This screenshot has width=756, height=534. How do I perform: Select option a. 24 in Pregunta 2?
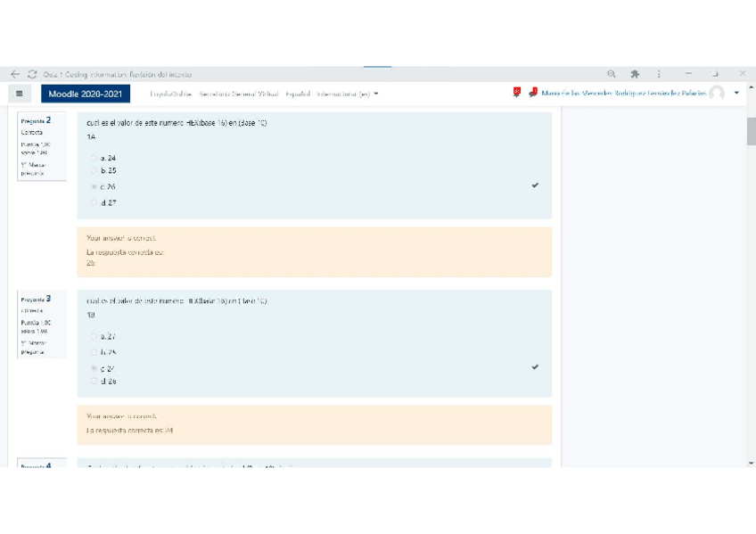click(94, 158)
